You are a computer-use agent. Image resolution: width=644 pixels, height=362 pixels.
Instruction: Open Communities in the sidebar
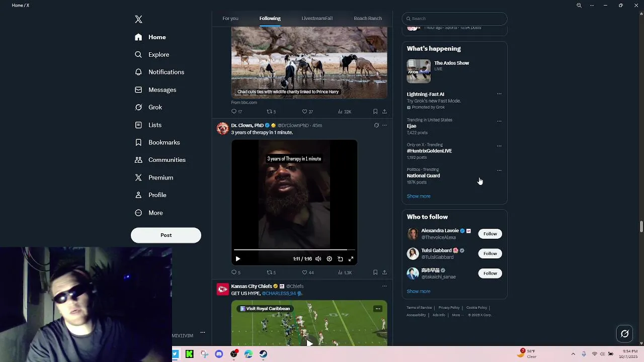click(x=160, y=160)
